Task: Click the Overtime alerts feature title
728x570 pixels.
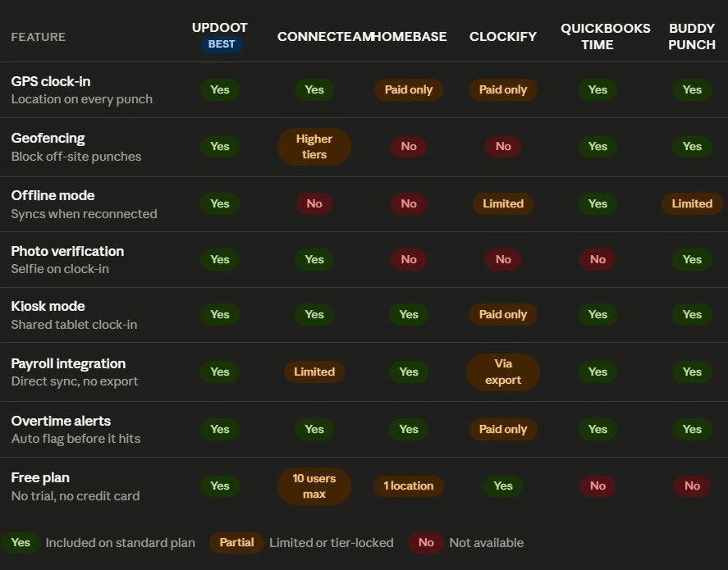Action: (x=61, y=421)
